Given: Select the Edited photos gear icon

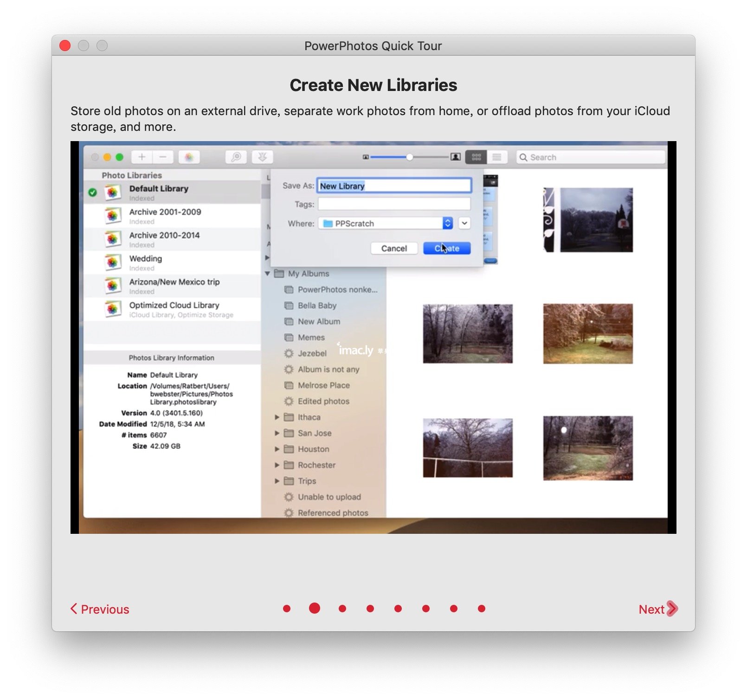Looking at the screenshot, I should click(289, 401).
